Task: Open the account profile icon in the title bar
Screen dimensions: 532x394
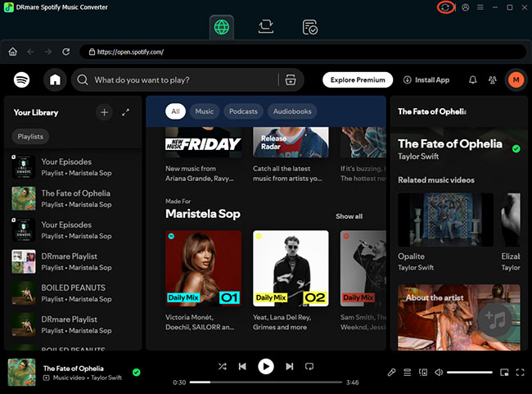Action: click(x=466, y=7)
